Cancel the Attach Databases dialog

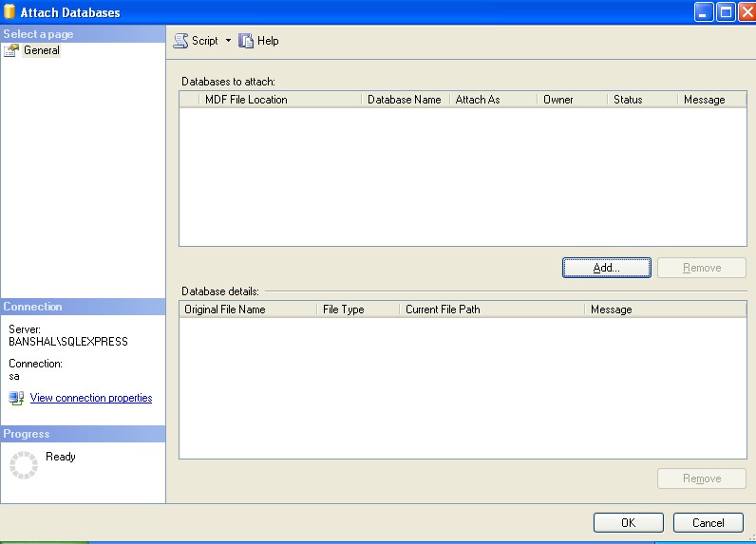708,522
